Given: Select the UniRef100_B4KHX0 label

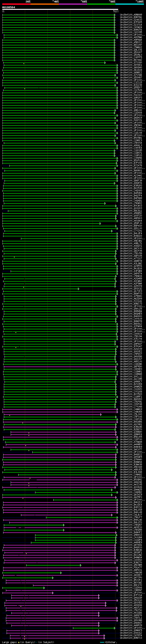Looking at the screenshot, I should click(131, 316).
